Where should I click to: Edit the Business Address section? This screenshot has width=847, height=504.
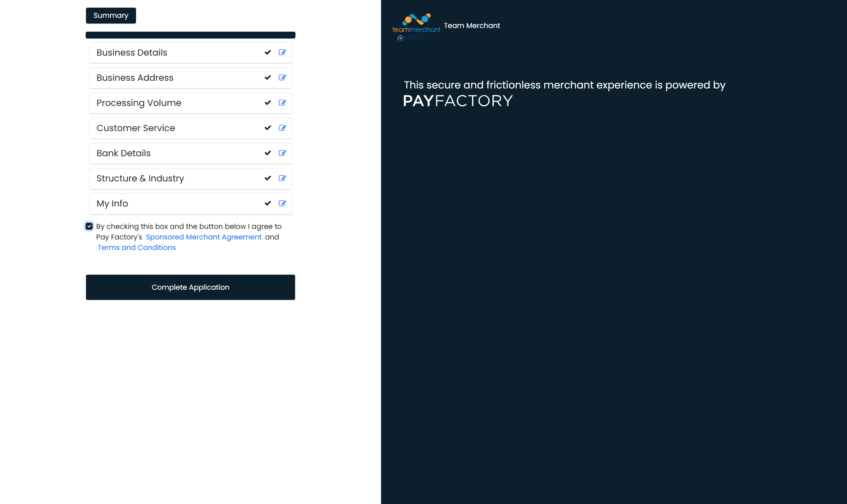click(282, 78)
